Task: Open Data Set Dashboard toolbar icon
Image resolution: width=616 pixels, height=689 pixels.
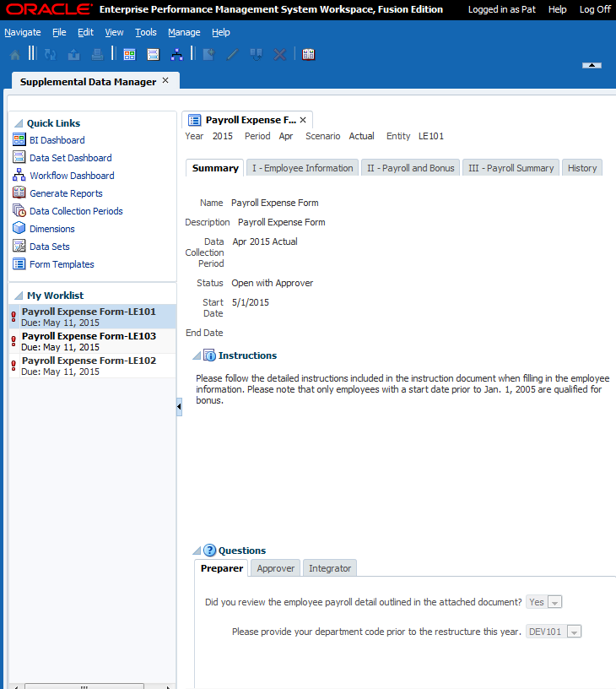Action: pos(154,55)
